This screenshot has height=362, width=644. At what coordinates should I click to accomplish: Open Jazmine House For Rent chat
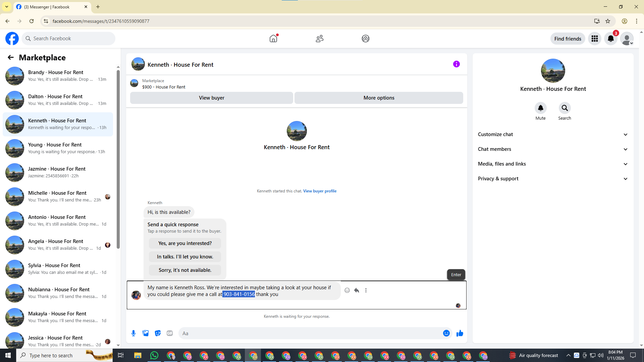click(58, 172)
